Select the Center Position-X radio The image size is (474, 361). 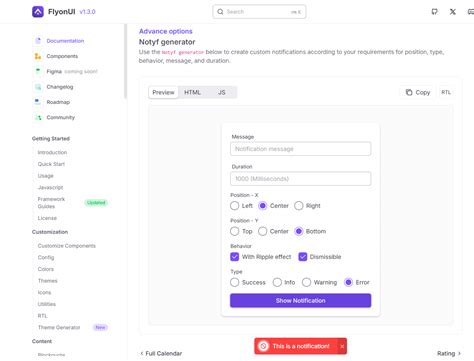click(x=263, y=206)
